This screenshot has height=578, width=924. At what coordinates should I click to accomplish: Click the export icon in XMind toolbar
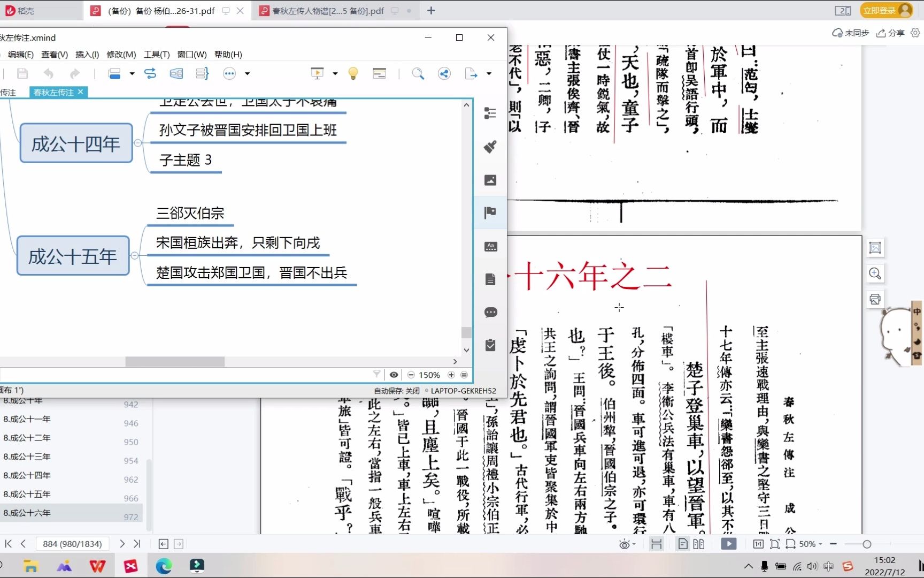(x=471, y=74)
